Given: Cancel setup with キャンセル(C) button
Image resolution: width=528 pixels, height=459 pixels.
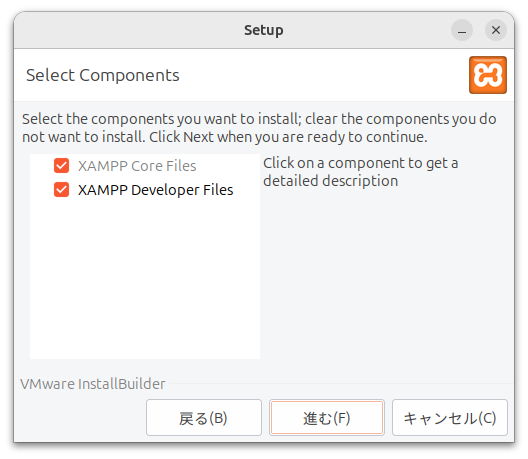Looking at the screenshot, I should pyautogui.click(x=450, y=418).
